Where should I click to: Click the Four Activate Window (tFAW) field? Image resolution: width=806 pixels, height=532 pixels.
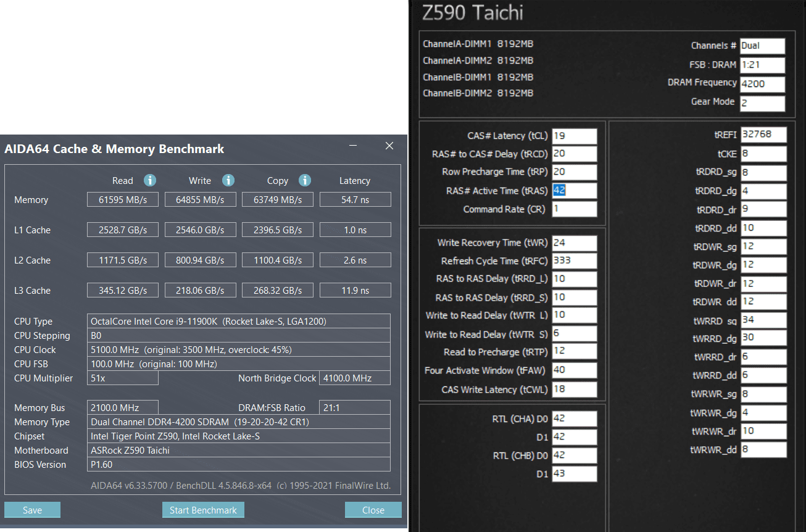[575, 370]
